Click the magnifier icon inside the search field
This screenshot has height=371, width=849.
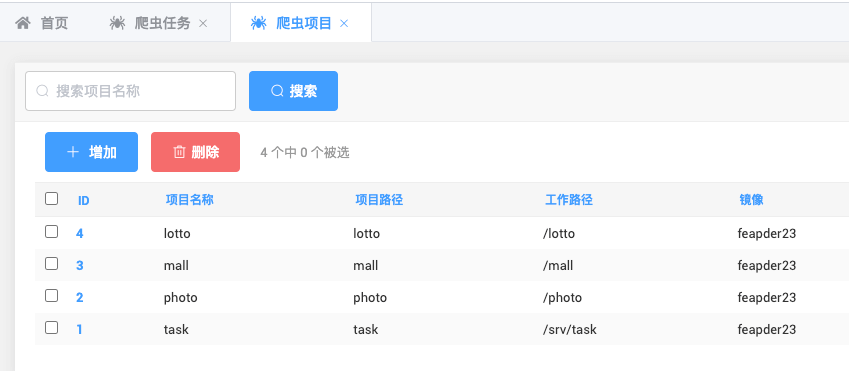click(42, 91)
